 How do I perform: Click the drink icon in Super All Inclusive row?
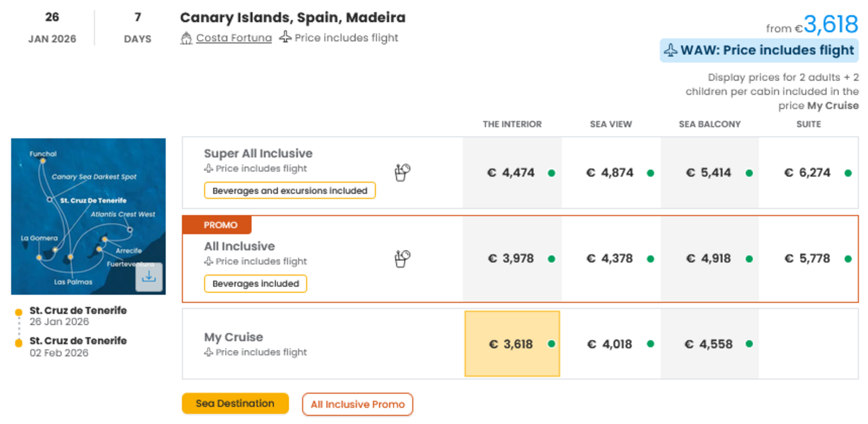[402, 172]
